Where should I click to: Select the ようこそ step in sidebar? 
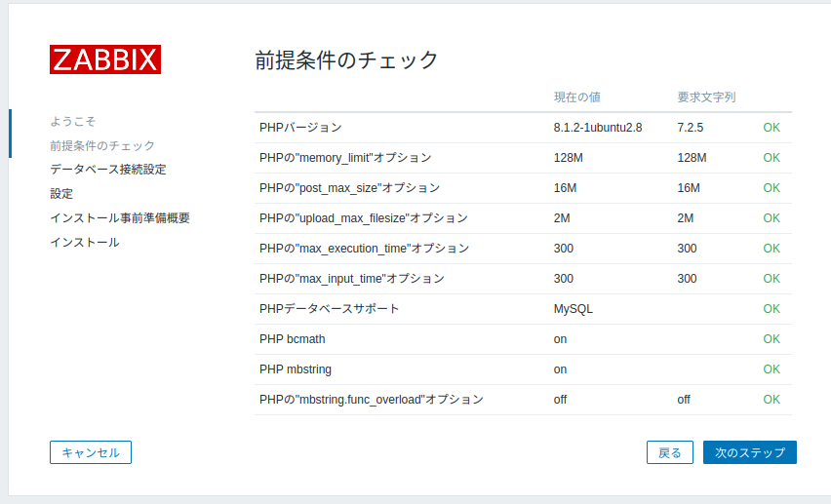[73, 121]
